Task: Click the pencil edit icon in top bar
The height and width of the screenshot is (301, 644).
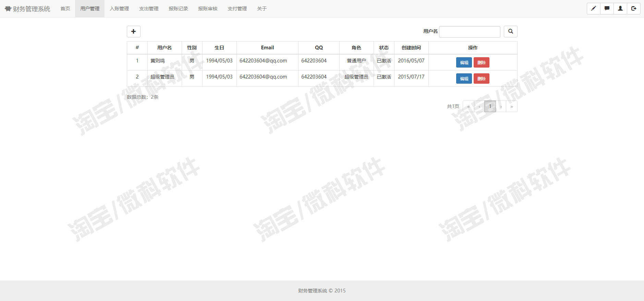Action: pyautogui.click(x=594, y=9)
